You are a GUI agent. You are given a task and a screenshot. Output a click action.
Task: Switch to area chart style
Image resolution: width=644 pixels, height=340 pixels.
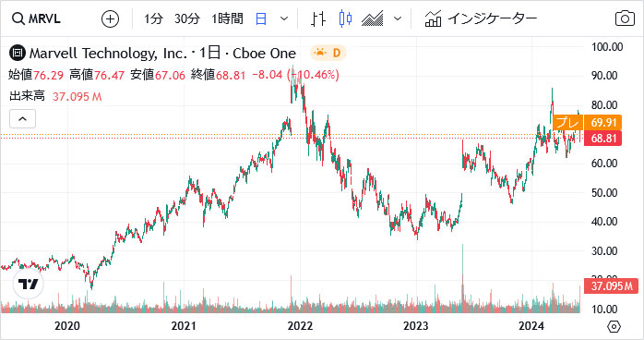pos(373,18)
